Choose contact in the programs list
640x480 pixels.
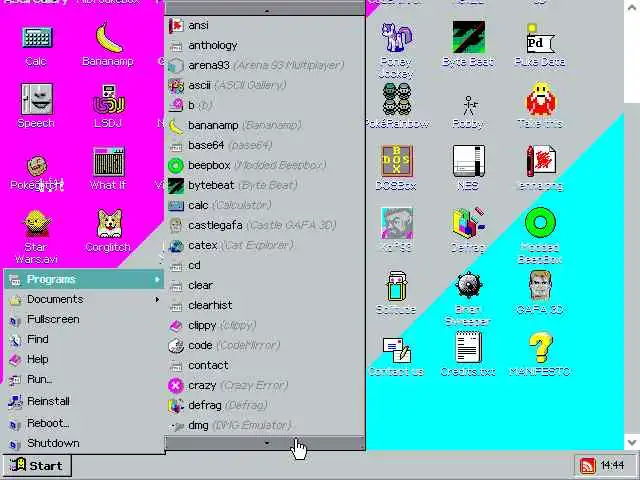(x=265, y=365)
